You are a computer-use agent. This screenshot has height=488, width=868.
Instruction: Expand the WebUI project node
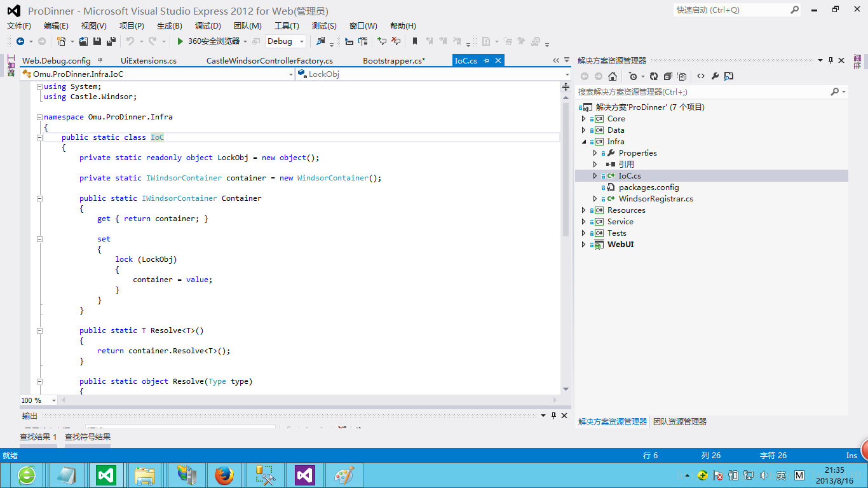[584, 245]
